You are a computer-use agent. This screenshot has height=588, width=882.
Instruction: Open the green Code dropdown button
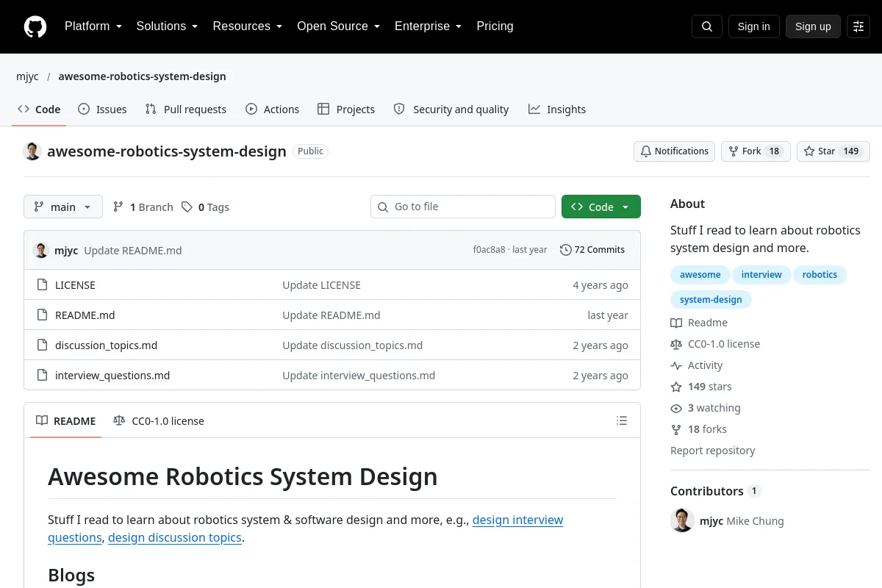(601, 207)
